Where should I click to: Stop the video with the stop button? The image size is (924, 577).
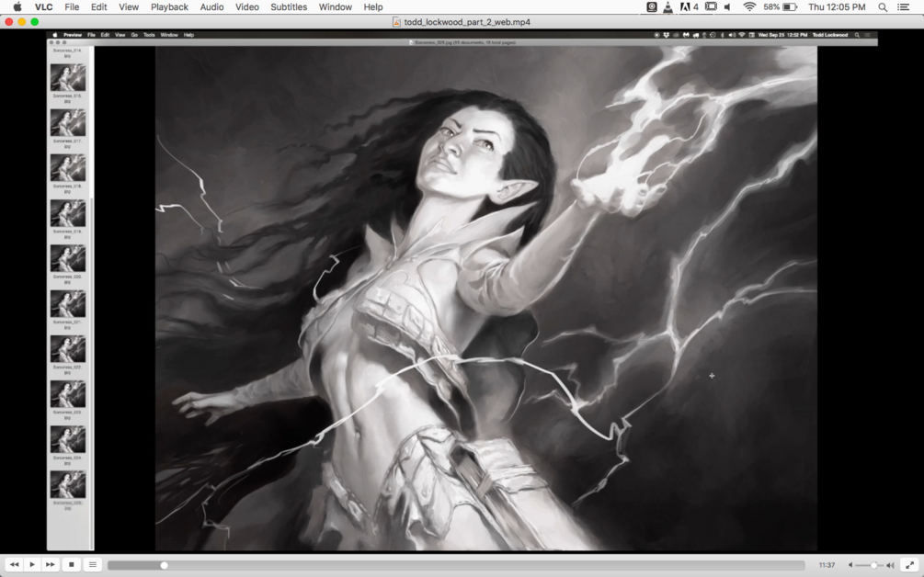(x=72, y=565)
